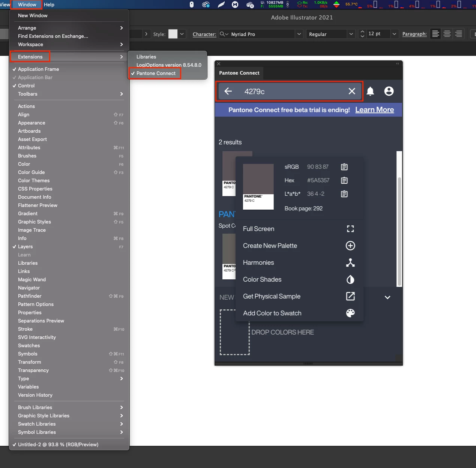The image size is (476, 468).
Task: Open the font family dropdown arrow
Action: [x=299, y=34]
